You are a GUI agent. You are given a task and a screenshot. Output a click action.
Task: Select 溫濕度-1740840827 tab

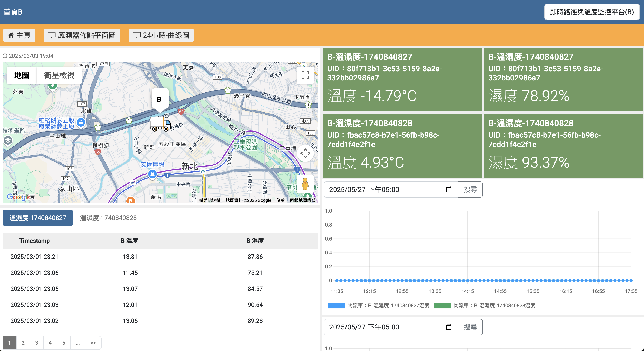pos(38,218)
